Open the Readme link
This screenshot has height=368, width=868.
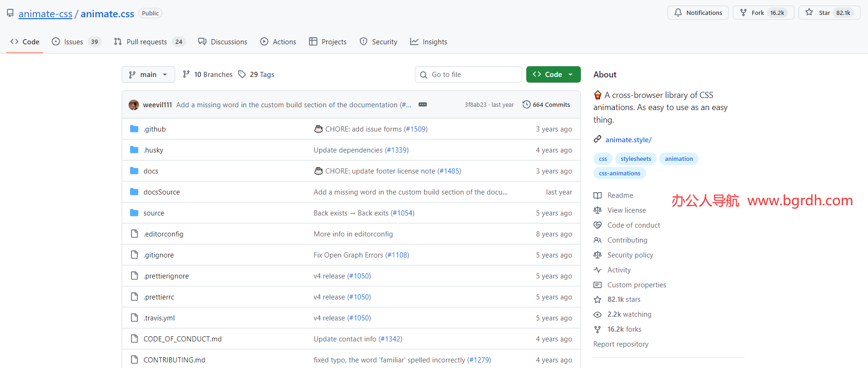point(620,195)
